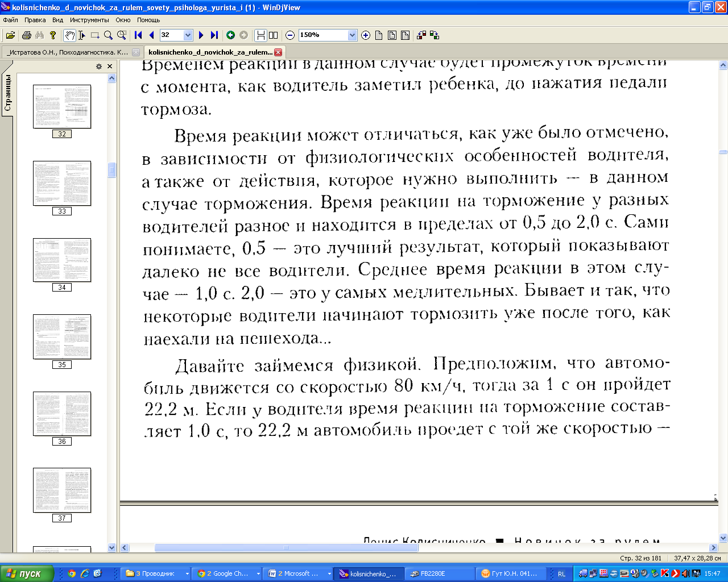
Task: Click the 37,47 x 28,28 cm status text
Action: (x=697, y=559)
